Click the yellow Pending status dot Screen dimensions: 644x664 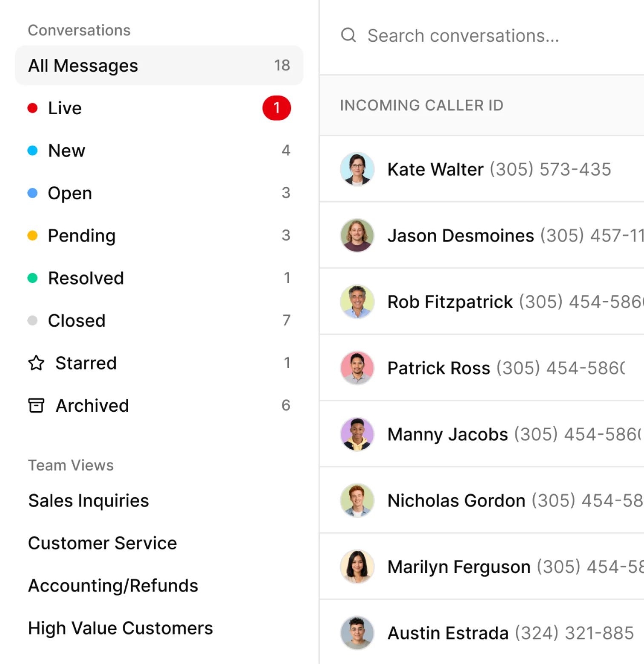tap(32, 236)
